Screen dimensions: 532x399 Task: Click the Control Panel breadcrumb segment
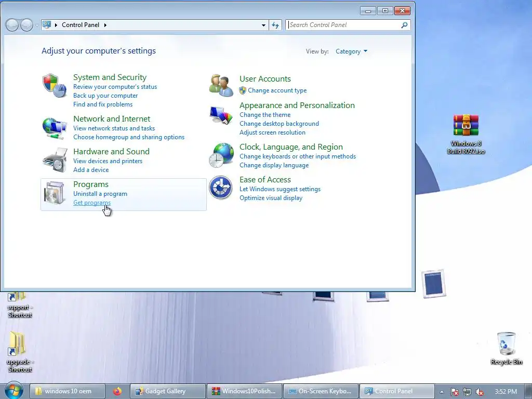[x=81, y=25]
